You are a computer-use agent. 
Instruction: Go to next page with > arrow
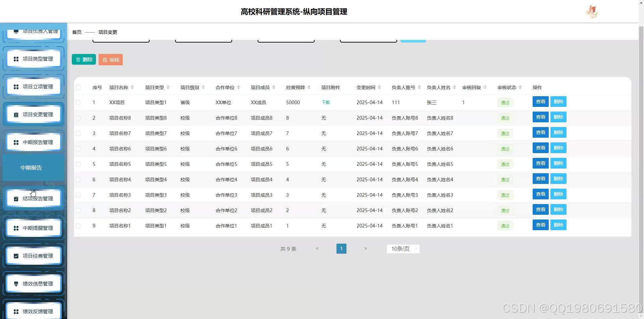365,249
